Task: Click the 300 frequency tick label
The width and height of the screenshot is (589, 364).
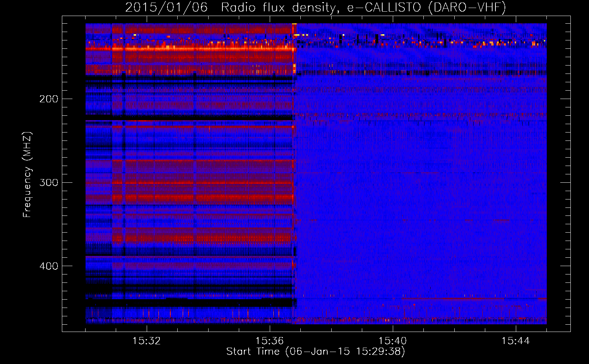Action: coord(49,182)
